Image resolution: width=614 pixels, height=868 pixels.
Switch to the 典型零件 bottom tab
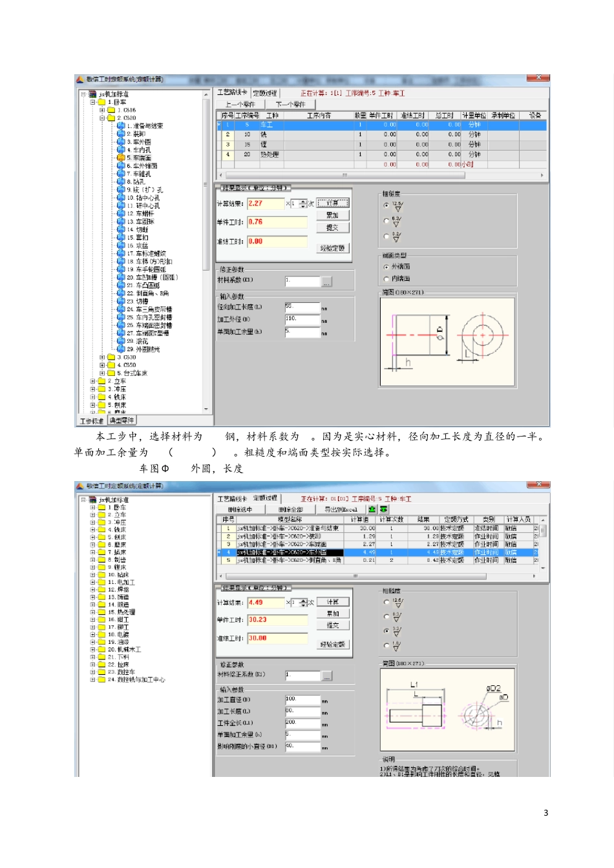(x=122, y=420)
